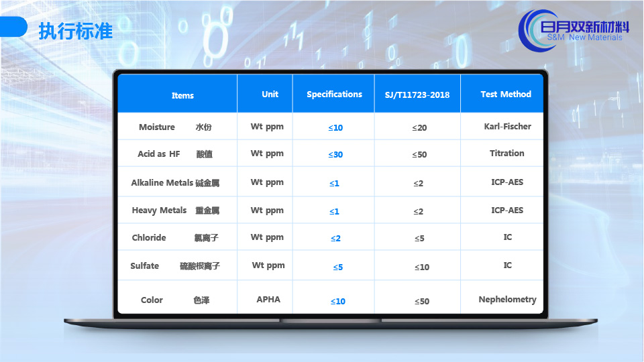
Task: Click ≤50 standard in the Color row
Action: click(x=422, y=302)
